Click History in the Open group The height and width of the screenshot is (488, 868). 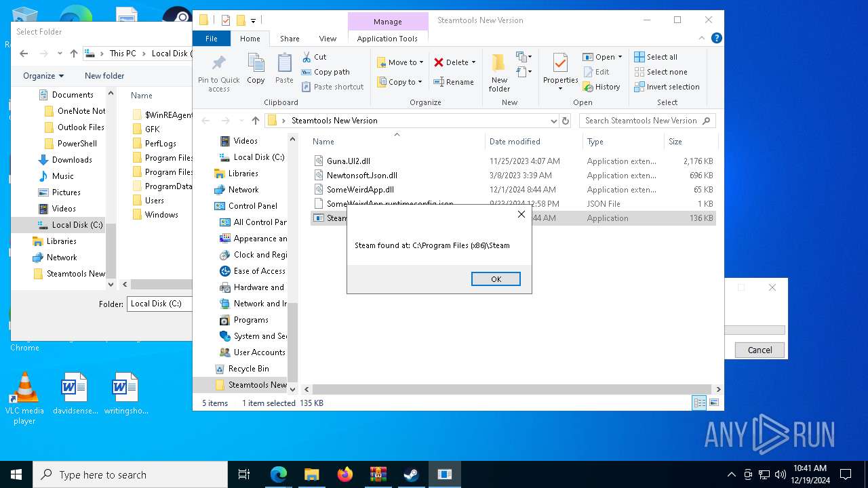click(601, 87)
